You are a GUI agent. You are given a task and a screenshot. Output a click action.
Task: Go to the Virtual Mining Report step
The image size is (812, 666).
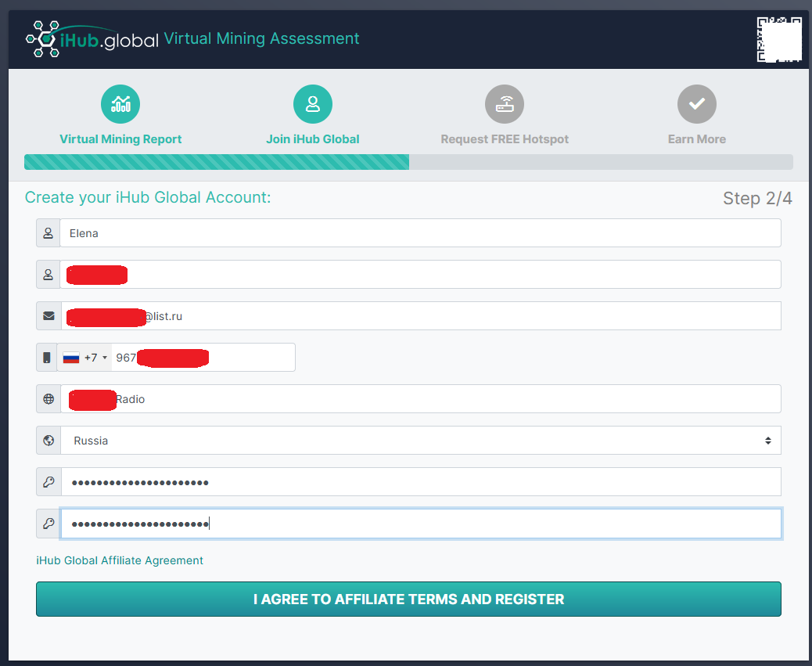(120, 139)
